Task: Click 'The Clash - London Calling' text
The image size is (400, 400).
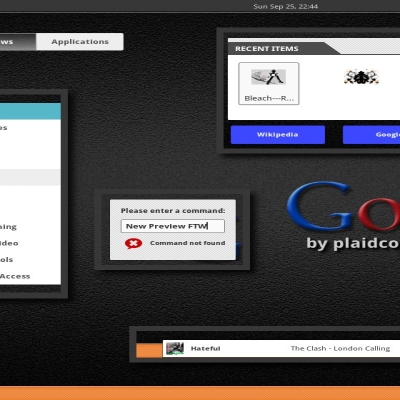Action: pos(340,348)
